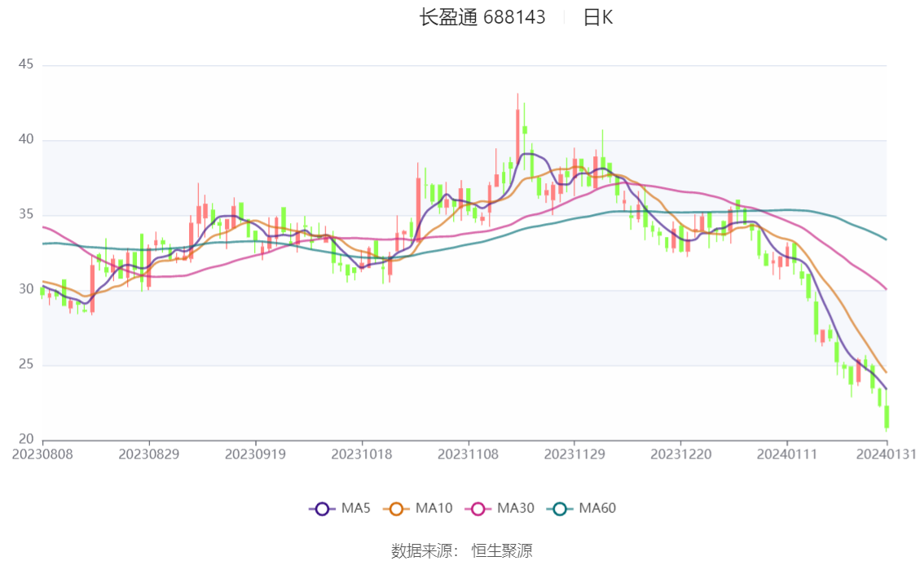Click the y-axis value 30
The width and height of the screenshot is (924, 561).
click(26, 289)
